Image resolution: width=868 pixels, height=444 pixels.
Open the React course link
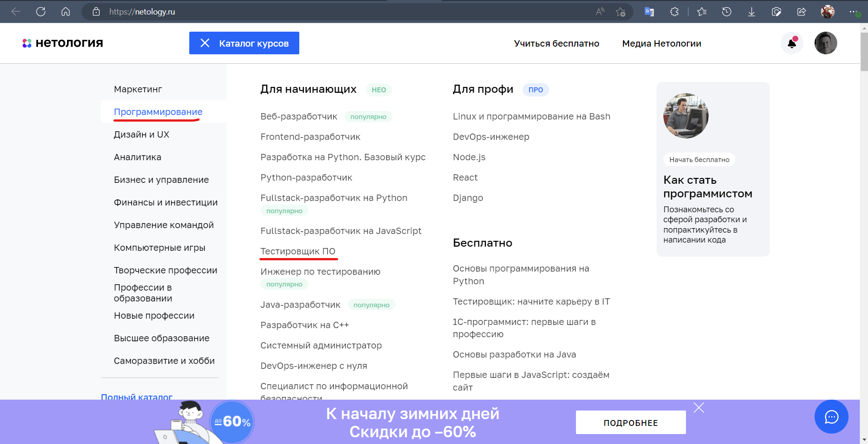[465, 177]
